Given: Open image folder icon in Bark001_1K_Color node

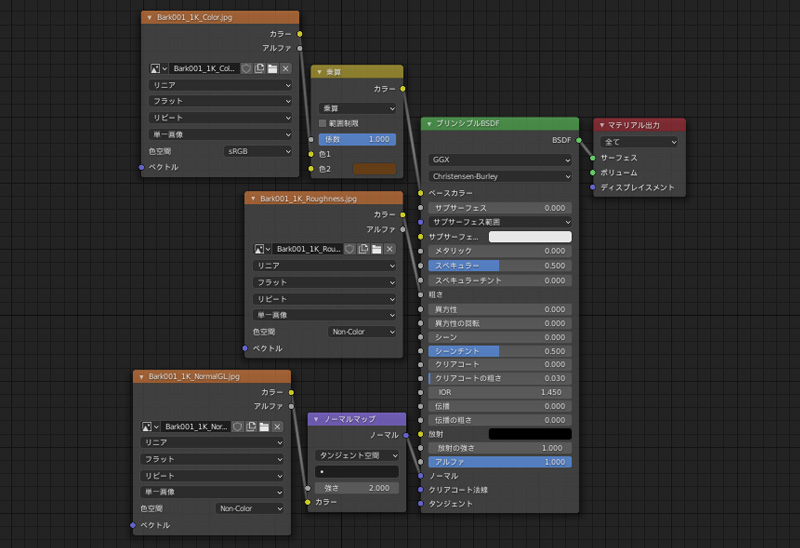Looking at the screenshot, I should tap(272, 68).
